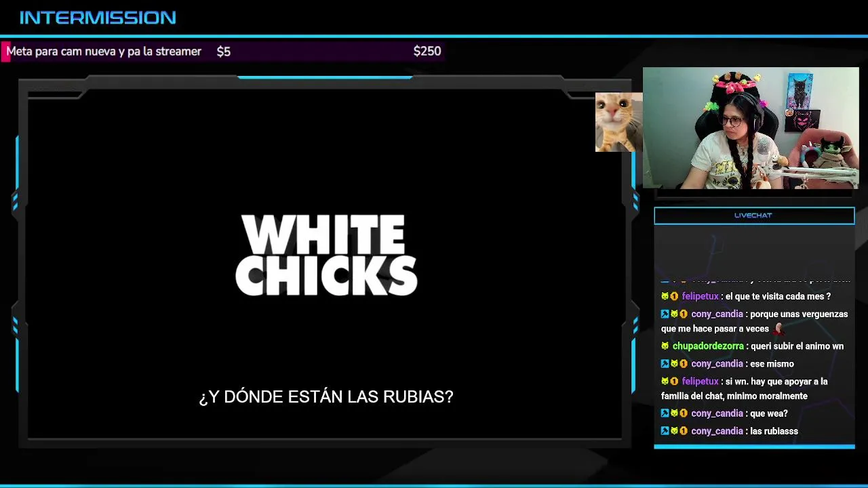Click chat text "queri subir el animo wn"
The image size is (868, 488).
pos(797,346)
